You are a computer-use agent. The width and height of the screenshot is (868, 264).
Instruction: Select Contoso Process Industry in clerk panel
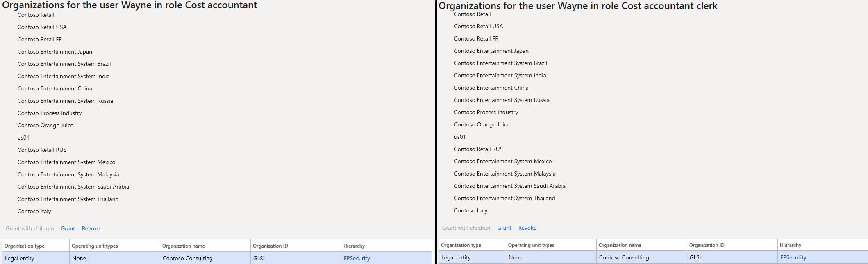pos(486,112)
